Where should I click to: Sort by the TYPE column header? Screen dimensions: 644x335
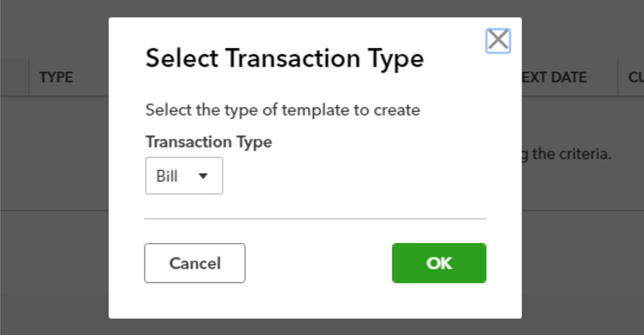[57, 77]
